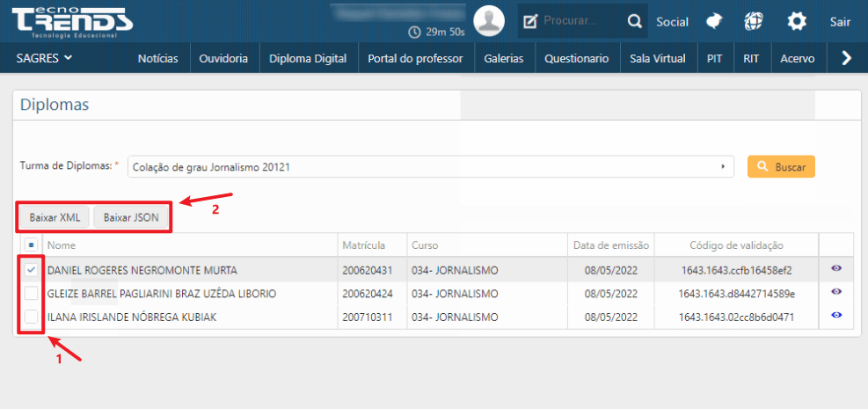868x409 pixels.
Task: Expand the SAGRES dropdown menu
Action: pos(44,58)
